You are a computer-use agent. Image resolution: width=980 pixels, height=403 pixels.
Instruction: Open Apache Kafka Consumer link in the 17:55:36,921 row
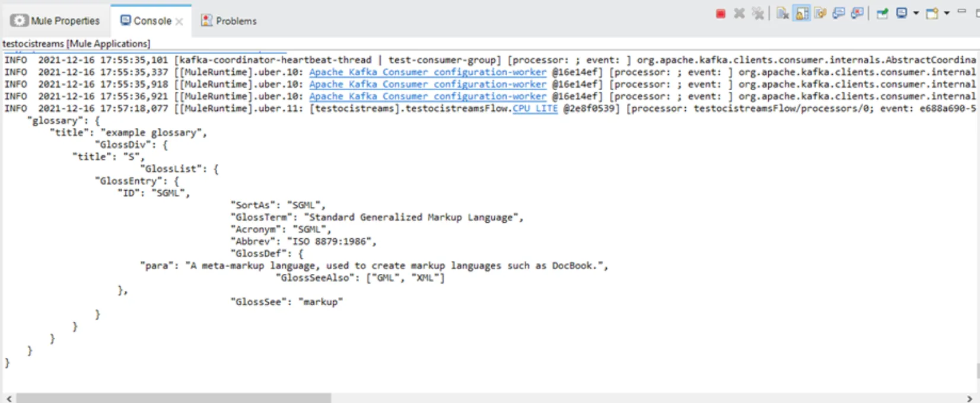click(x=428, y=96)
